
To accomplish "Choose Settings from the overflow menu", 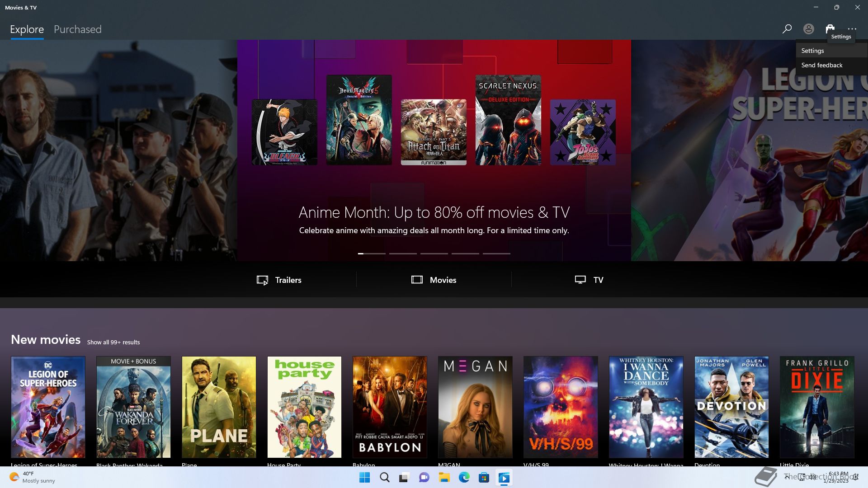I will (832, 51).
